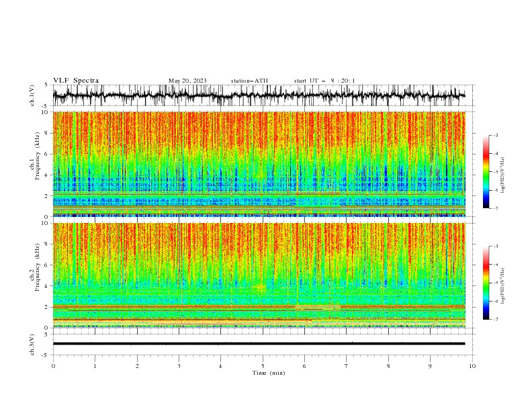Screen dimensions: 532x411
Task: Click the "0" tick label on time axis
Action: tap(53, 366)
